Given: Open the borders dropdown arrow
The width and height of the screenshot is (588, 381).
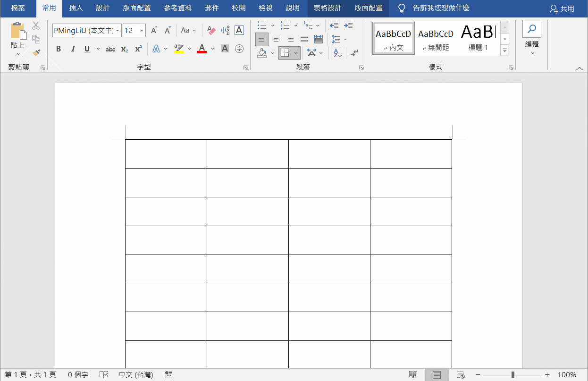Looking at the screenshot, I should (x=296, y=53).
